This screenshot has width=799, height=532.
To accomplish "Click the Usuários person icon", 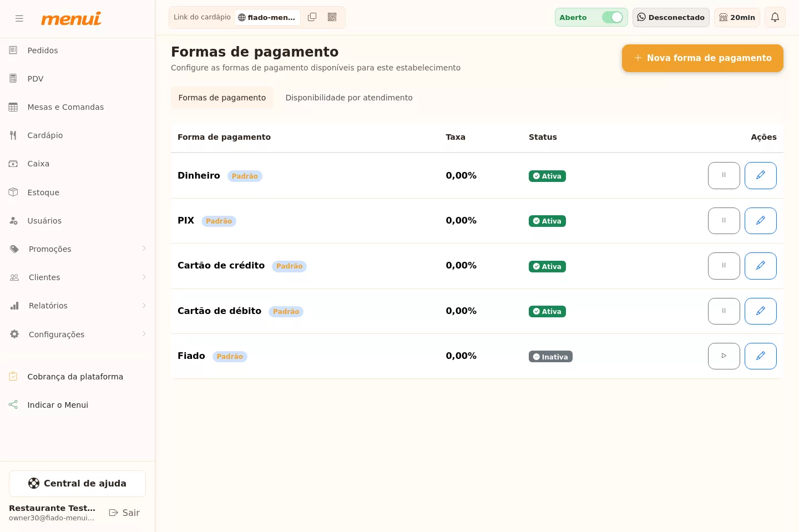I will 13,221.
